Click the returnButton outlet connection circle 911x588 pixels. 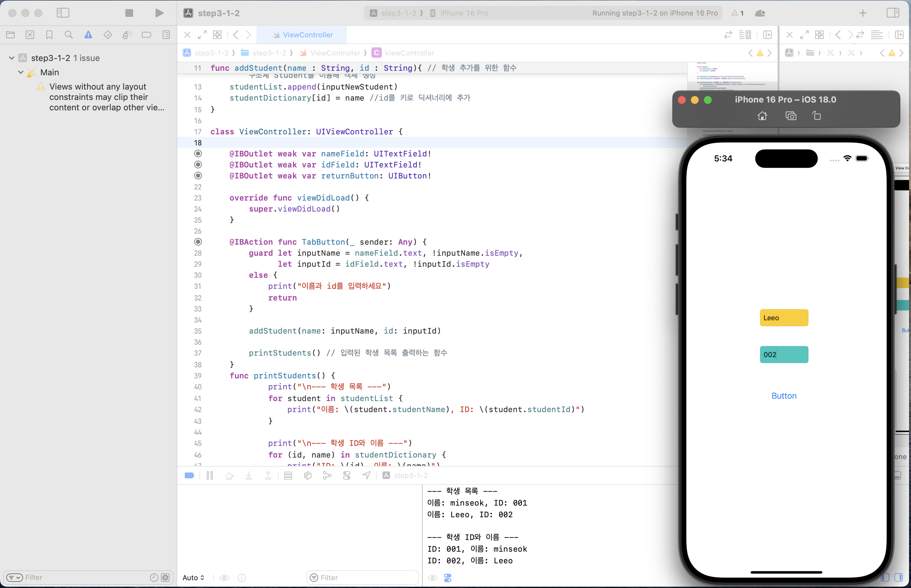tap(198, 176)
